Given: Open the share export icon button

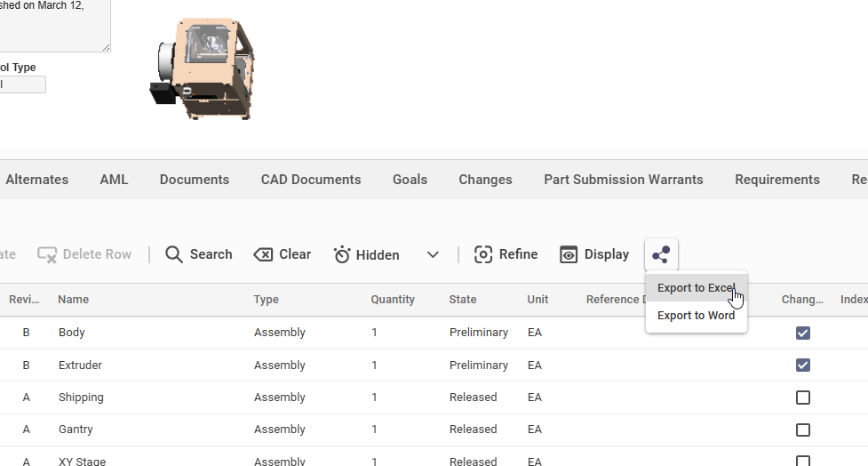Looking at the screenshot, I should [661, 255].
